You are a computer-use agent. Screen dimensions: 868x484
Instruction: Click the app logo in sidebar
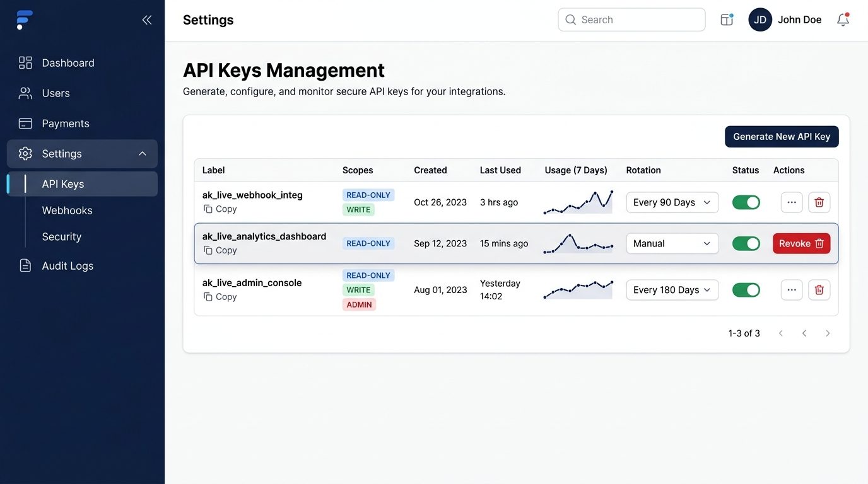pos(25,20)
